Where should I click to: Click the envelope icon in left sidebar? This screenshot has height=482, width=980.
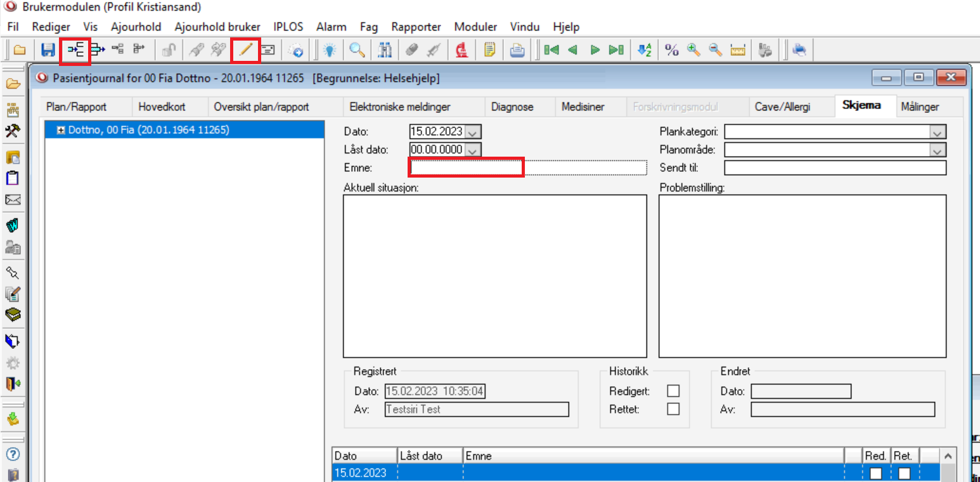[x=13, y=200]
